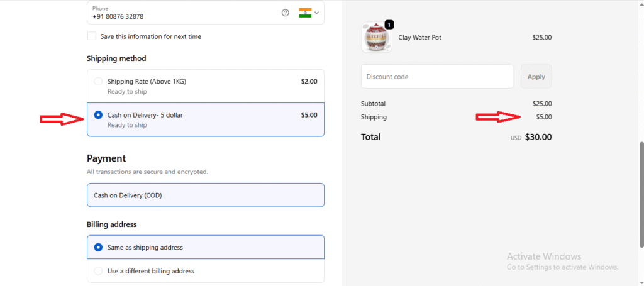The height and width of the screenshot is (286, 644).
Task: Focus the Discount code field
Action: point(437,77)
